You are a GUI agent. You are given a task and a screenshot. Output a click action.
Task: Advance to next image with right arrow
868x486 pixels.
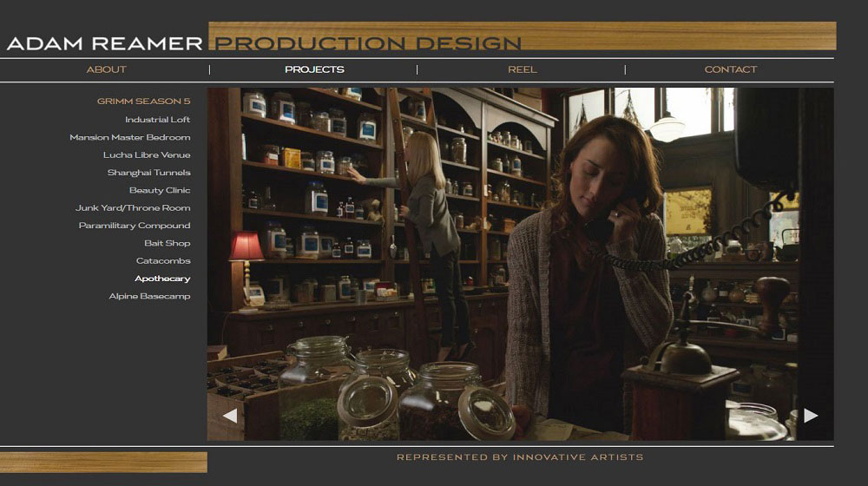[x=811, y=415]
